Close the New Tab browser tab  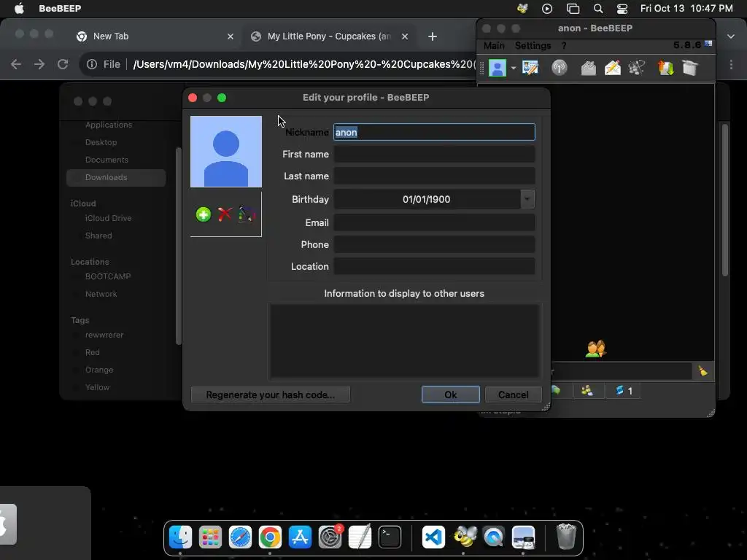pyautogui.click(x=230, y=36)
